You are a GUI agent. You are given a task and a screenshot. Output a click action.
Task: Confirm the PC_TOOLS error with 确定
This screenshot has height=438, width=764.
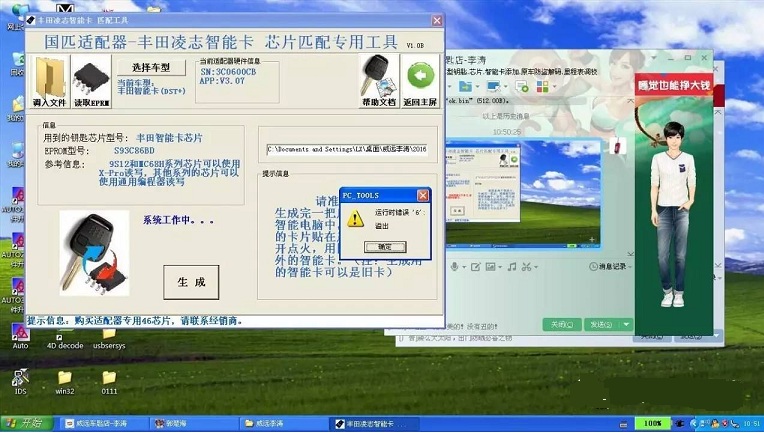coord(385,247)
